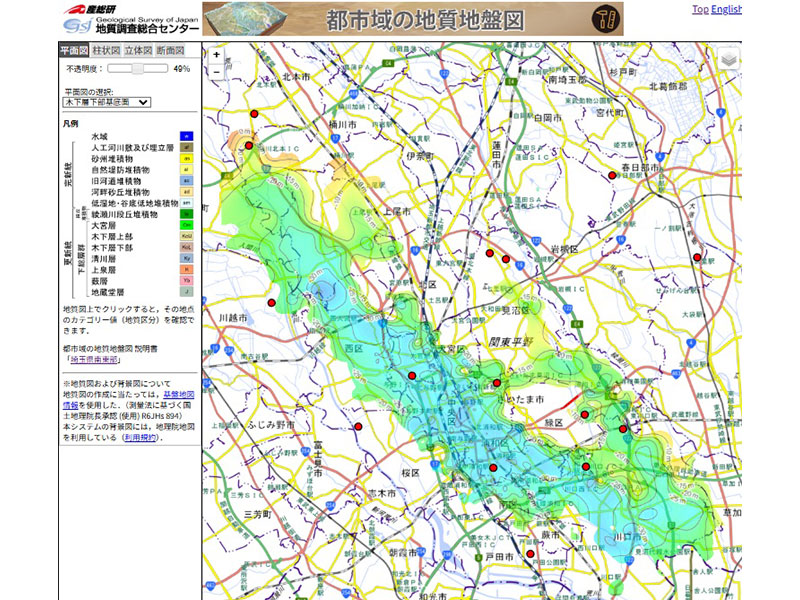Click the 不透明度 opacity slider
Screen dimensions: 800x600
[x=137, y=69]
